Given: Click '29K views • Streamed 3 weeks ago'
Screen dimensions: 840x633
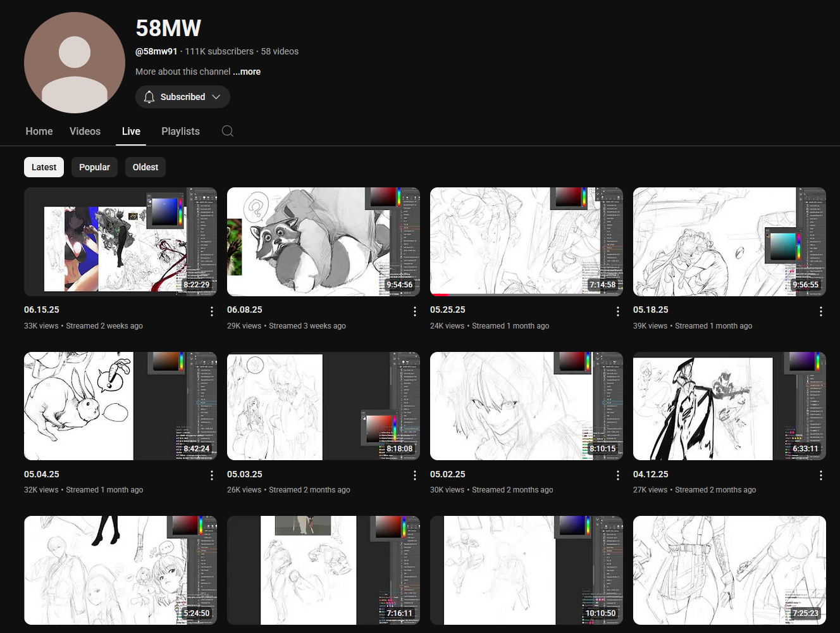Looking at the screenshot, I should tap(287, 326).
